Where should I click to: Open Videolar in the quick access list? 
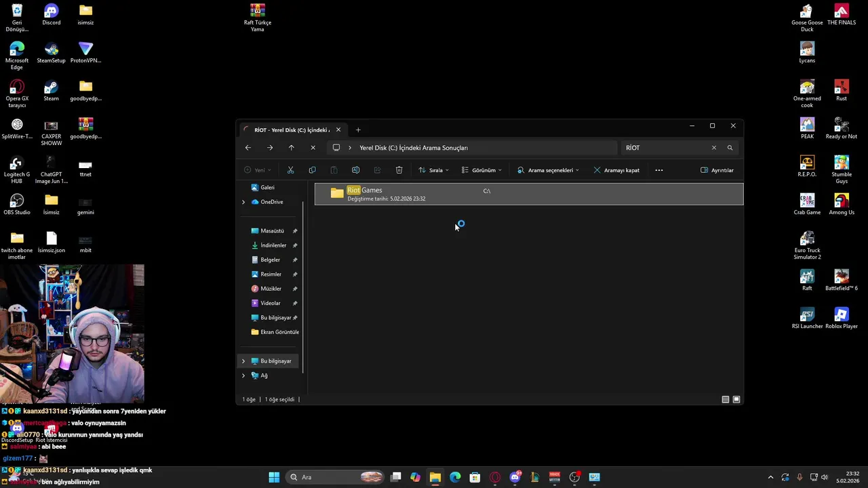[271, 304]
